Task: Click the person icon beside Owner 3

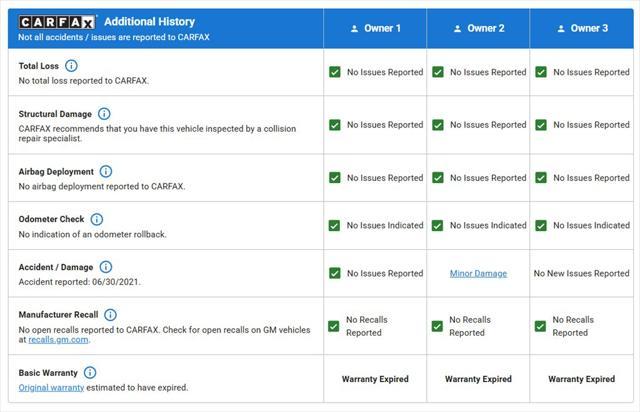Action: (x=561, y=29)
